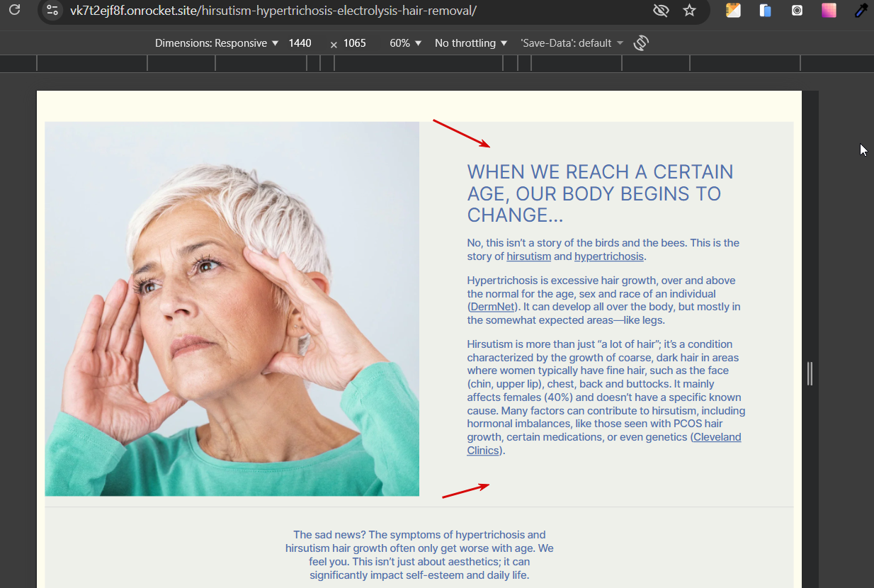The height and width of the screenshot is (588, 874).
Task: Open the pink gradient extension icon
Action: click(829, 11)
